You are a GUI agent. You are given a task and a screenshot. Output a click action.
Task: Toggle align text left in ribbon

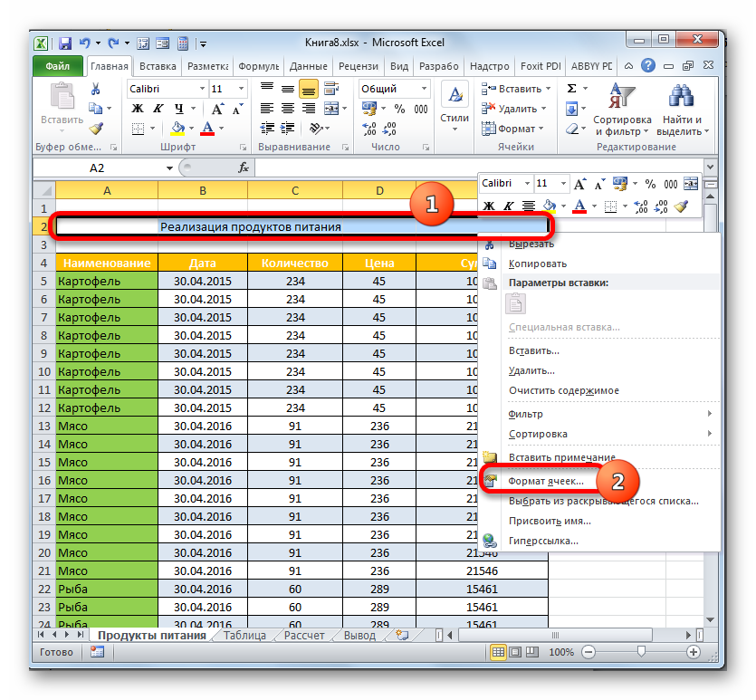point(266,109)
